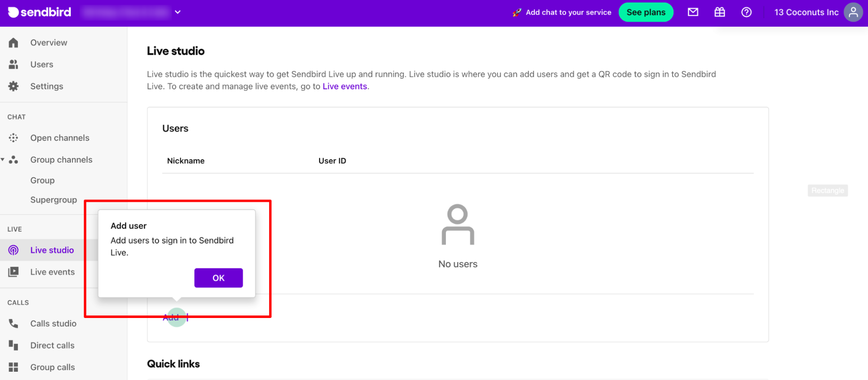Click the CALLS section label
868x380 pixels.
tap(18, 303)
